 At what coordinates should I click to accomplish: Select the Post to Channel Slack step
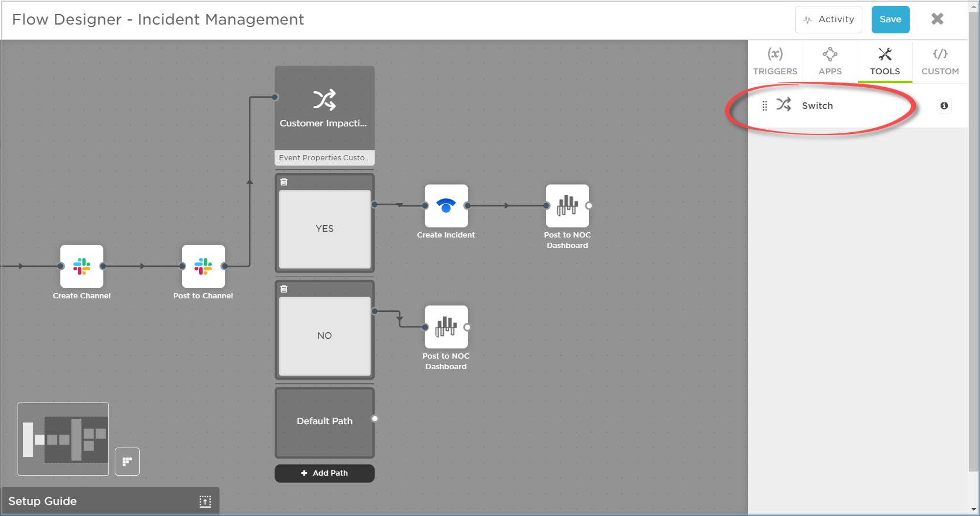click(x=203, y=266)
